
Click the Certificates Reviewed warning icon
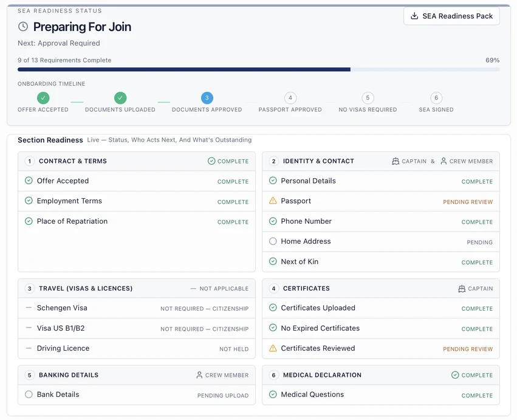click(x=273, y=348)
